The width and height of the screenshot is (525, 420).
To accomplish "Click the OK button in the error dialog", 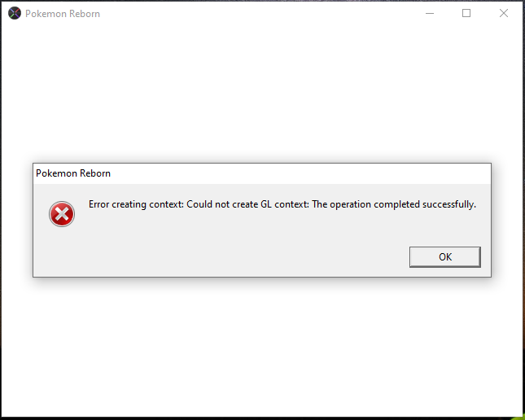I will point(444,257).
